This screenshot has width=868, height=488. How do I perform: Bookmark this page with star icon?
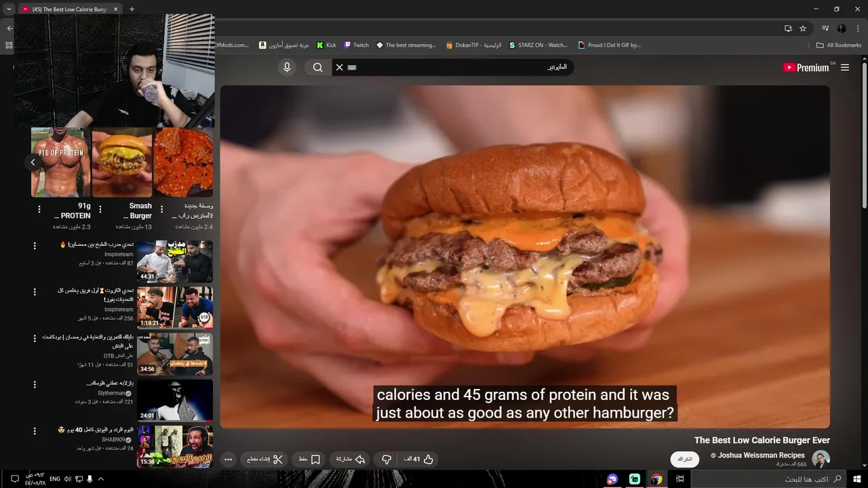point(803,28)
